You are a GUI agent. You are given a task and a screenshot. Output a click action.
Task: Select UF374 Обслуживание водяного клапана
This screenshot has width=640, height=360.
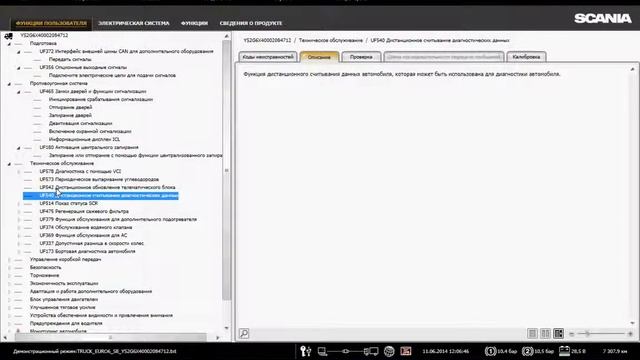coord(86,227)
